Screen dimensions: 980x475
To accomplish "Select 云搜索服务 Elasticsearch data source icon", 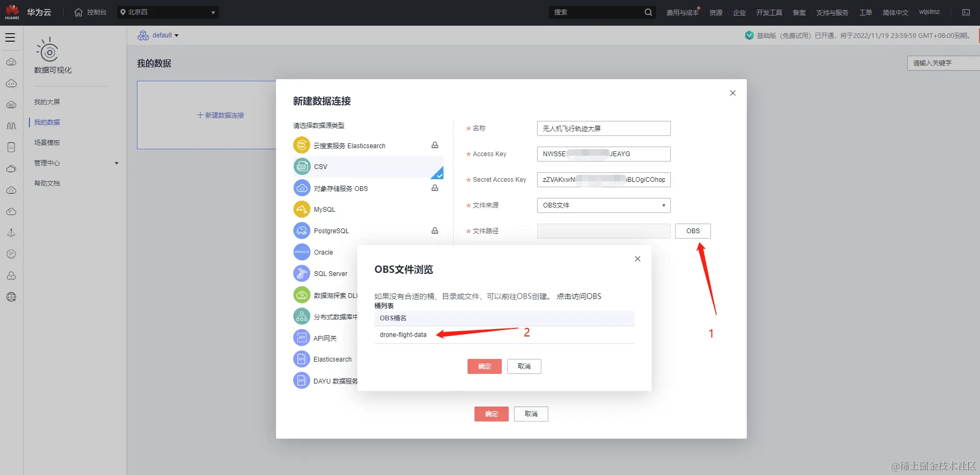I will (x=302, y=145).
